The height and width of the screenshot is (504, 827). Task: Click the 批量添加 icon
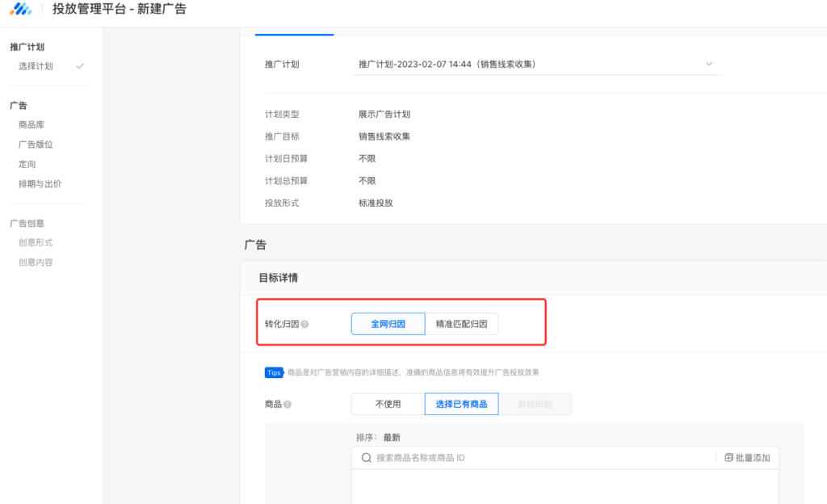tap(728, 458)
